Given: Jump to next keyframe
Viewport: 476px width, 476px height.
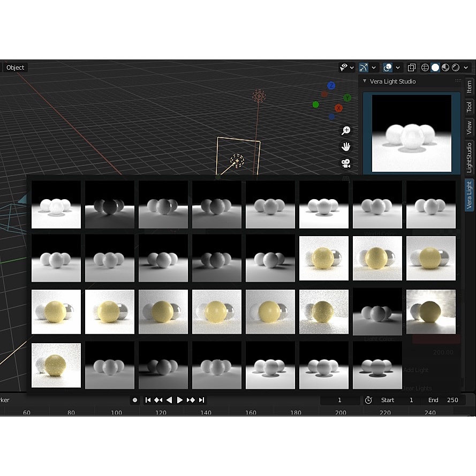Looking at the screenshot, I should click(191, 400).
